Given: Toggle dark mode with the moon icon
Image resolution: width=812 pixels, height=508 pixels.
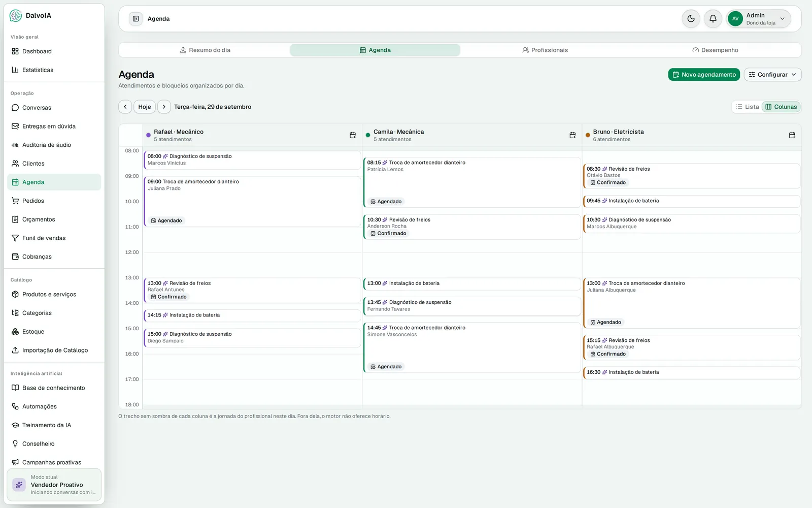Looking at the screenshot, I should (x=691, y=19).
